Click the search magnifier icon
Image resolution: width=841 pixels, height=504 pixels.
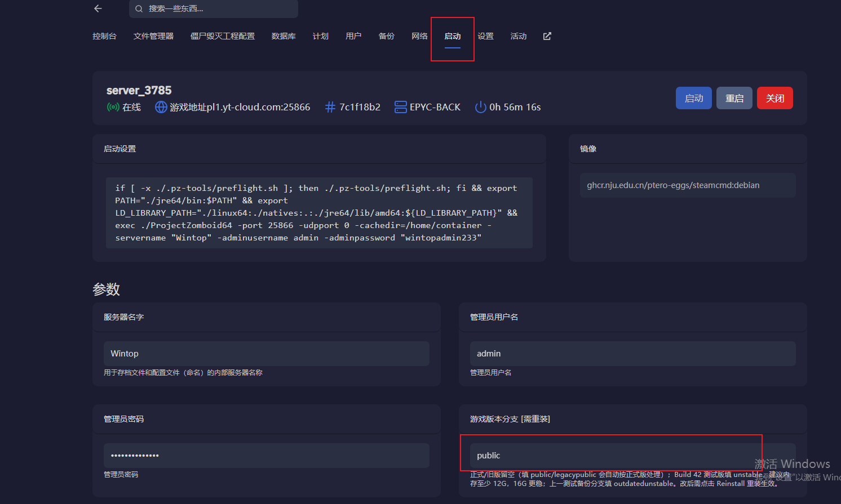139,8
